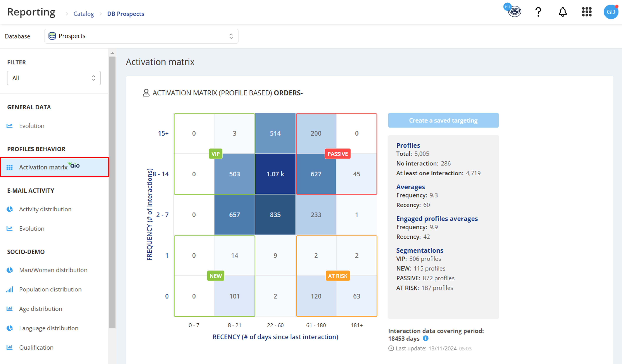622x364 pixels.
Task: Open the chatbot assistant icon
Action: click(514, 12)
